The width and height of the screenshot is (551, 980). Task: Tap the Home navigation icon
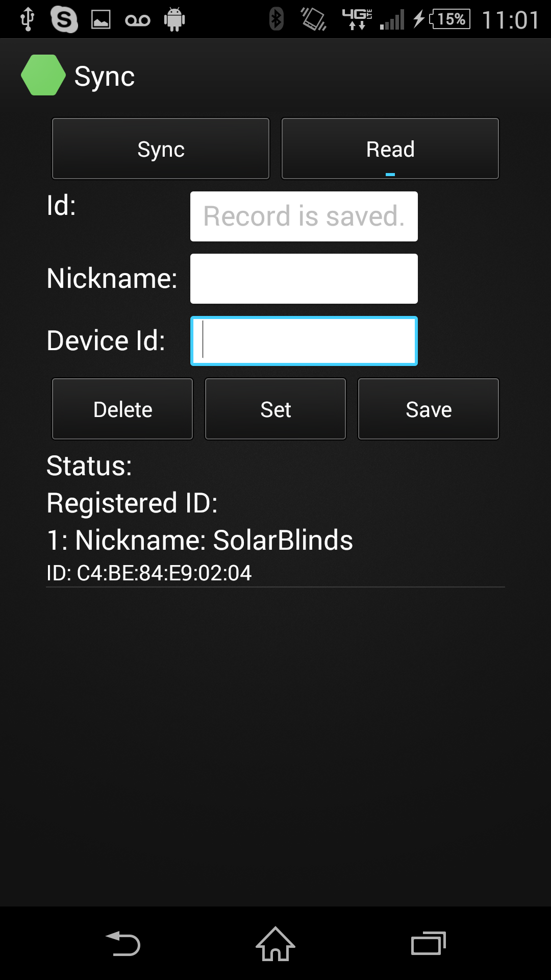pos(275,943)
